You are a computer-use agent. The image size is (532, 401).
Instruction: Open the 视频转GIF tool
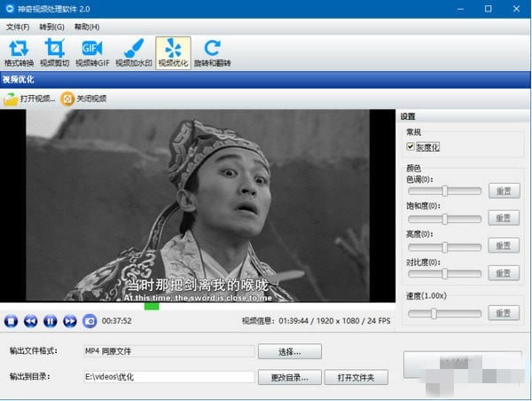tap(92, 53)
